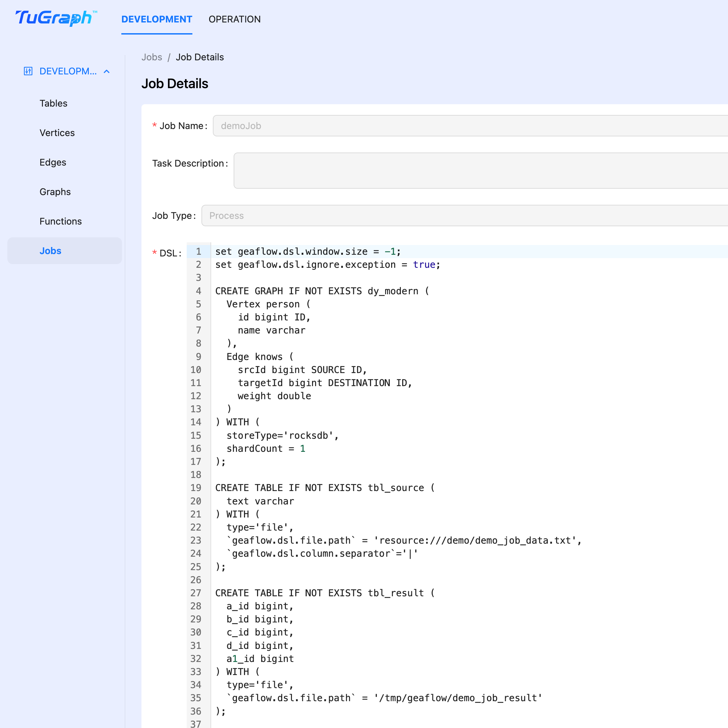
Task: Click the sliders icon beside DEVELOPMENT sidebar header
Action: tap(28, 71)
